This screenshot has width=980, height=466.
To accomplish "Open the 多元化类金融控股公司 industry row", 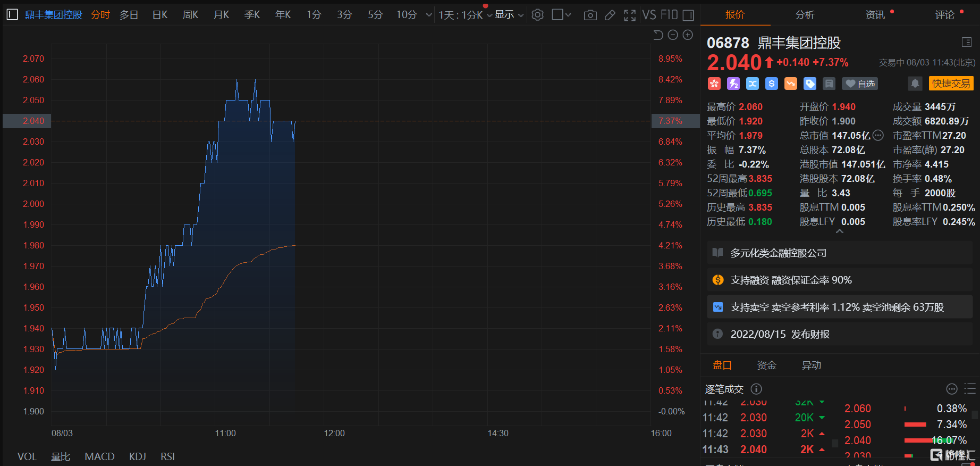I will (840, 253).
